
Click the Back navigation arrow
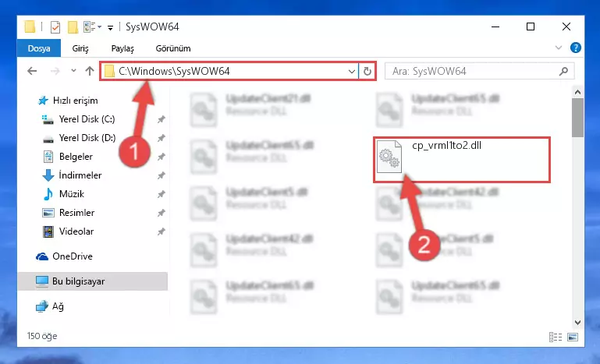(x=32, y=71)
